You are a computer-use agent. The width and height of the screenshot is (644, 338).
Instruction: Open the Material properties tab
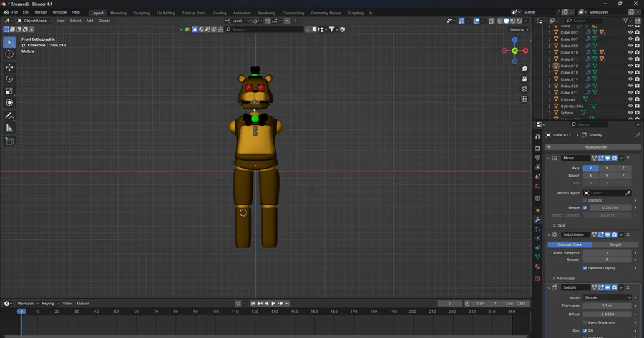pyautogui.click(x=537, y=267)
